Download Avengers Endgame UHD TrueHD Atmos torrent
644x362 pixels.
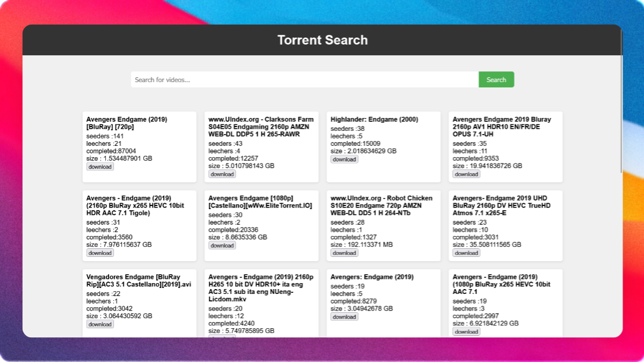click(466, 253)
